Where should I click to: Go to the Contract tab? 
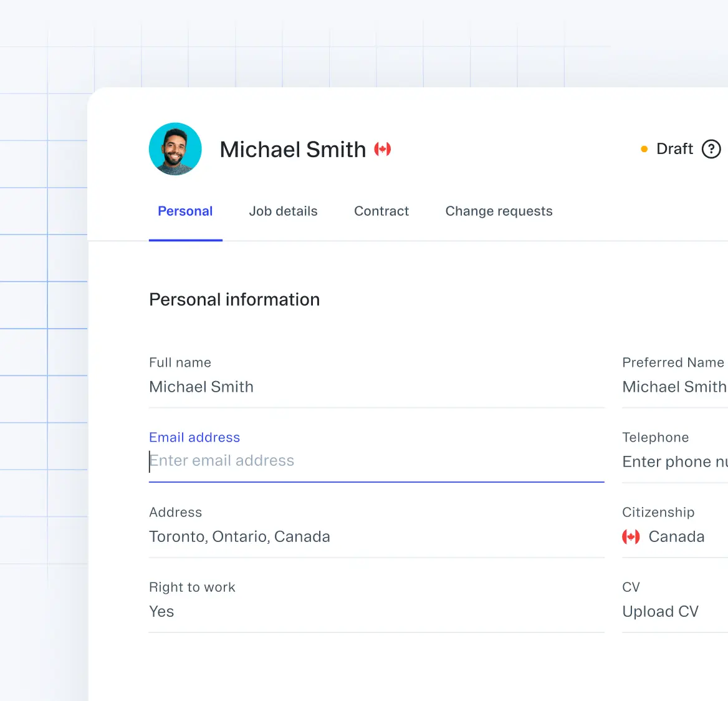(x=381, y=211)
